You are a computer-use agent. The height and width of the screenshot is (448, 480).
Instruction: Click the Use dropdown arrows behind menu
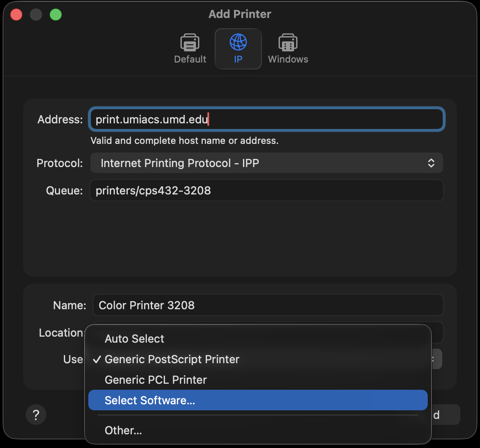(437, 359)
